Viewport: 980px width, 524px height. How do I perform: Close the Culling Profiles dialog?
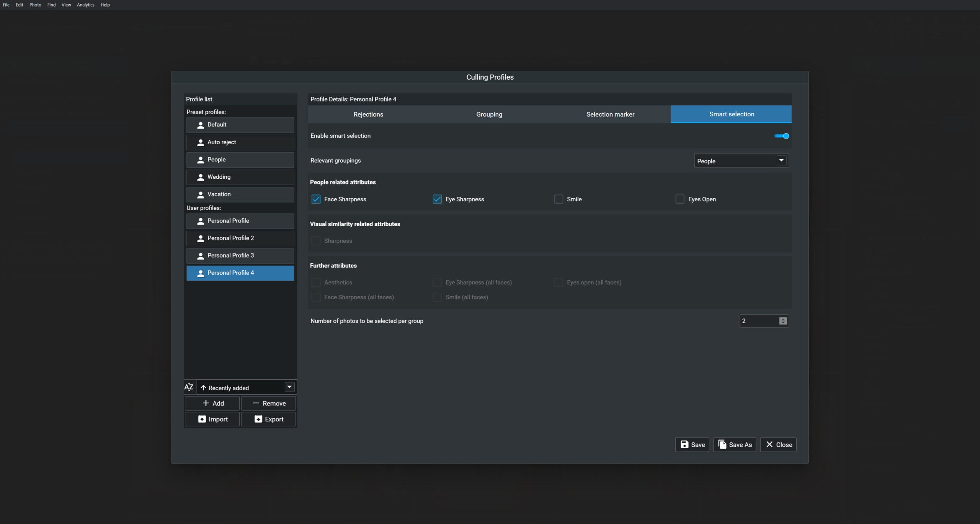(x=778, y=444)
